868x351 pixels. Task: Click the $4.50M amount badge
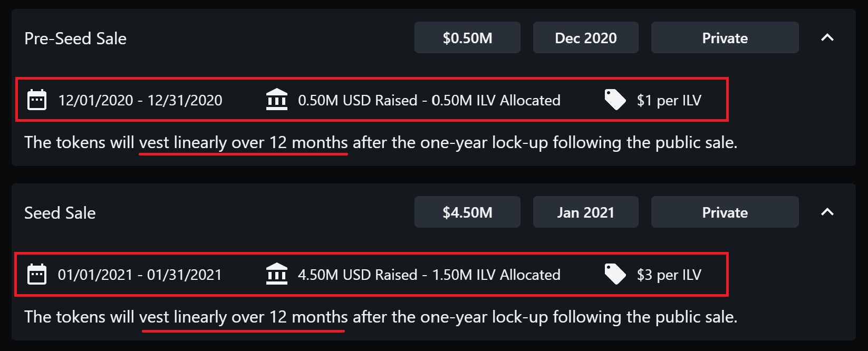point(467,212)
